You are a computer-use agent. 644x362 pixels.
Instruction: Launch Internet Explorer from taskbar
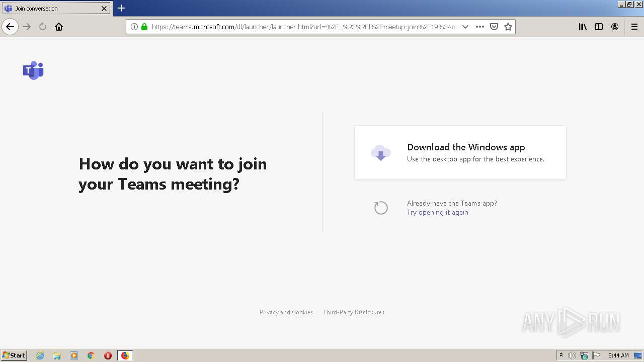click(40, 355)
